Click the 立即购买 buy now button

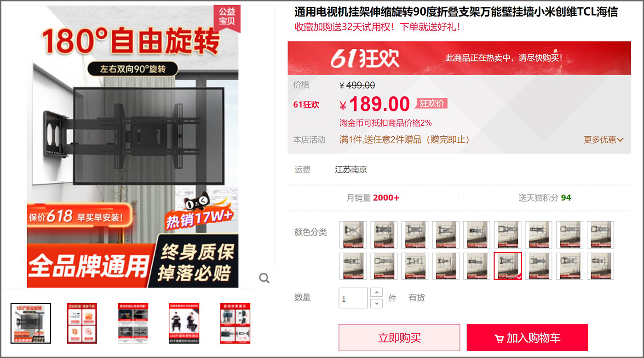(399, 338)
